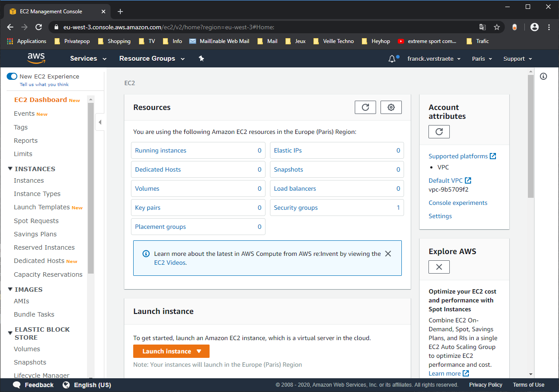Collapse the side navigation arrow

coord(100,122)
